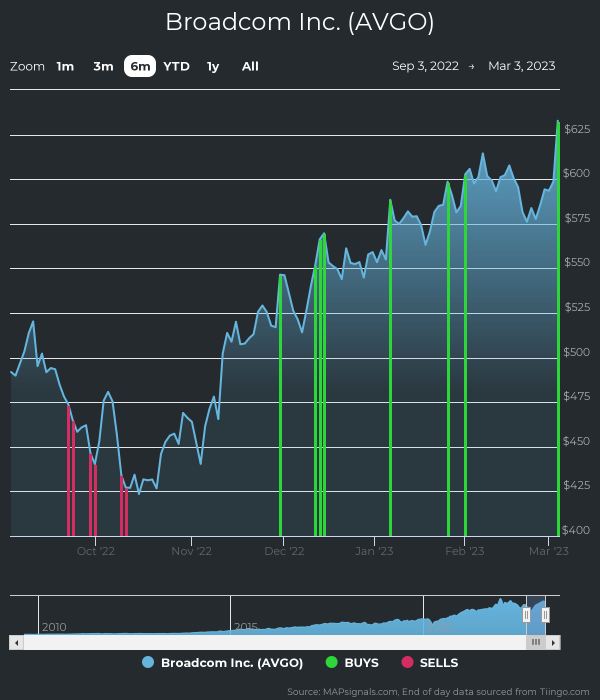Click the horizontal navigator scrollbar track

pyautogui.click(x=275, y=642)
